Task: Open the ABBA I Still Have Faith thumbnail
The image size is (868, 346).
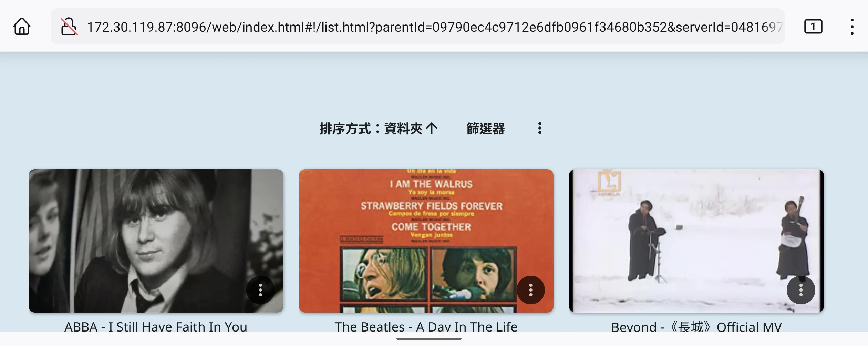Action: pyautogui.click(x=156, y=241)
